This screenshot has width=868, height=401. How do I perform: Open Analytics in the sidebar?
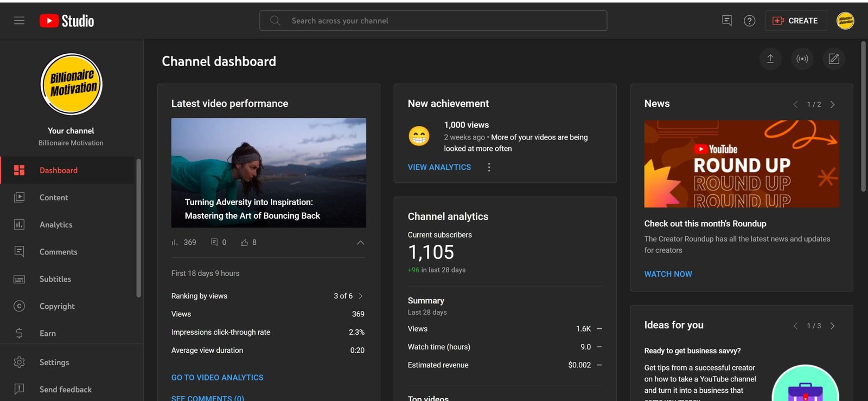pos(67,225)
